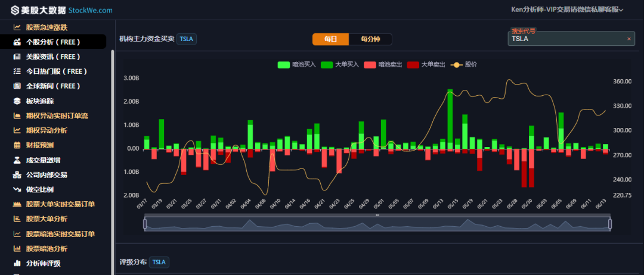
Task: Click the 成交量激增 icon
Action: pos(17,160)
